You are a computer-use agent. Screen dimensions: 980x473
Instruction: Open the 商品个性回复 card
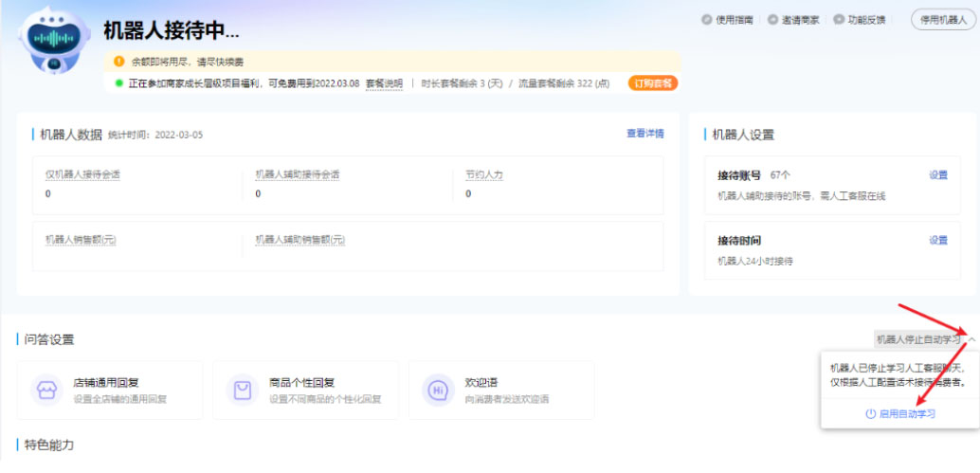click(305, 390)
